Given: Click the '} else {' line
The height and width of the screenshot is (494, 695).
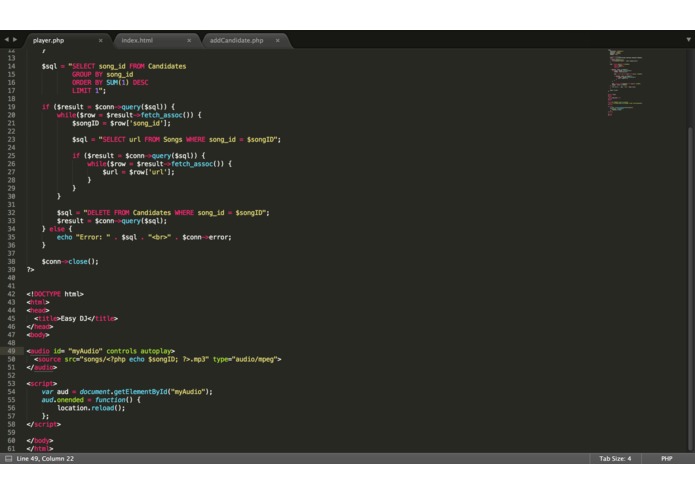Looking at the screenshot, I should click(x=57, y=229).
